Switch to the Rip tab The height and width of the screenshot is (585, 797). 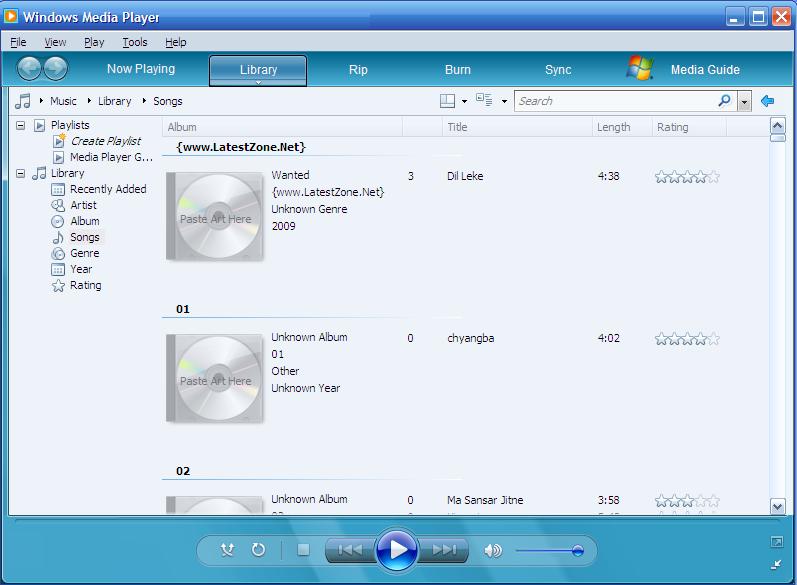tap(358, 70)
